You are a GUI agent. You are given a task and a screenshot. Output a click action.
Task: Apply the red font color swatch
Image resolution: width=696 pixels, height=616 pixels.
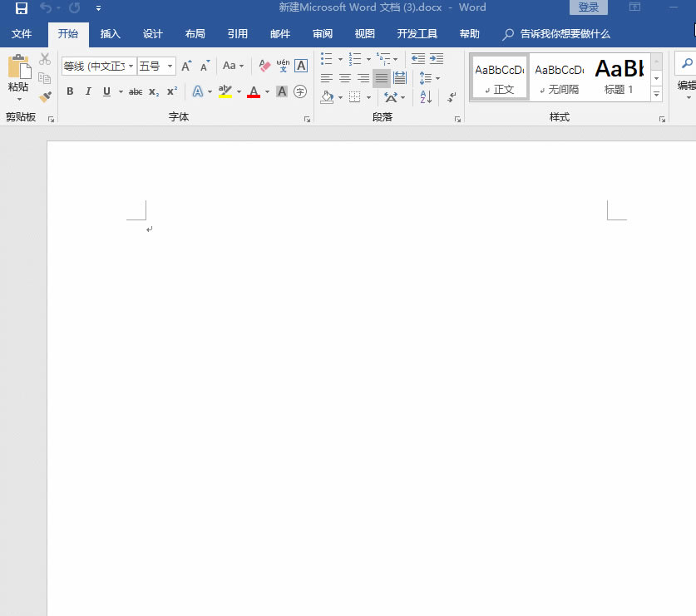(254, 91)
